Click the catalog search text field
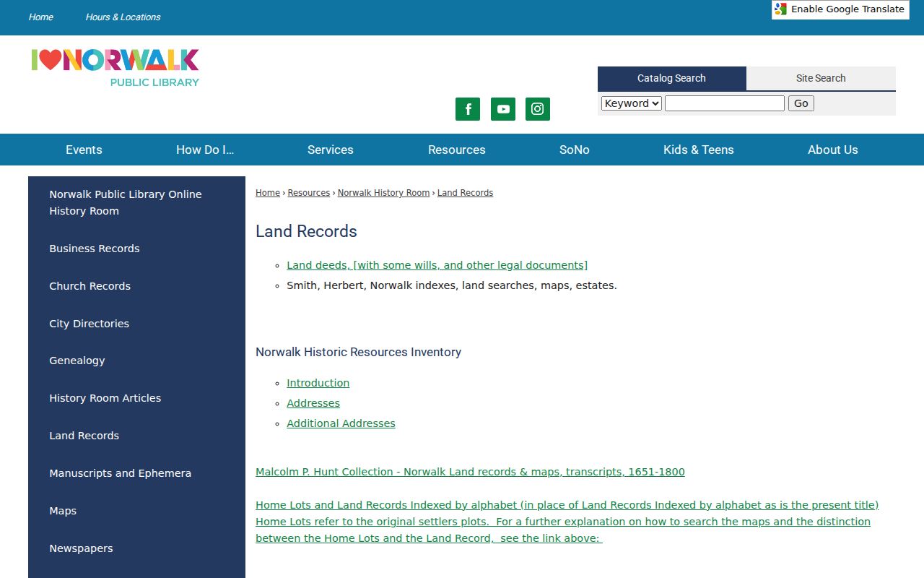 [725, 103]
